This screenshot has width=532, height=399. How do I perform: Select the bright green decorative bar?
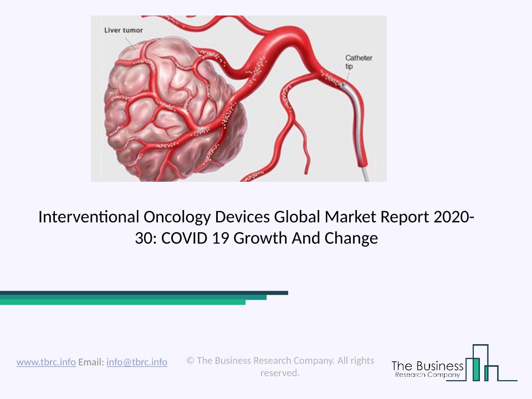tap(122, 303)
